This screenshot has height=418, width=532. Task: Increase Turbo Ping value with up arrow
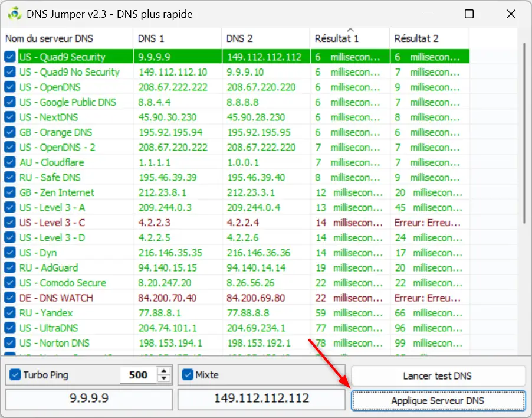[164, 371]
